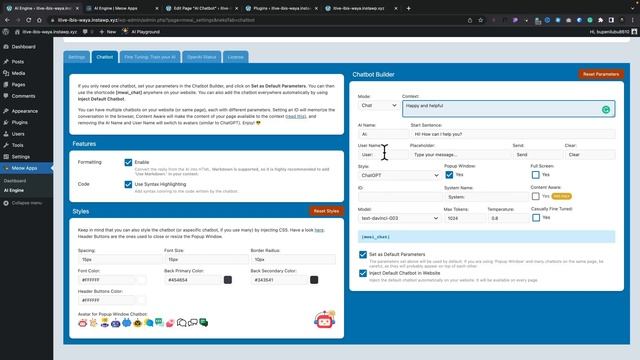640x360 pixels.
Task: Open Tools in the sidebar
Action: [18, 145]
